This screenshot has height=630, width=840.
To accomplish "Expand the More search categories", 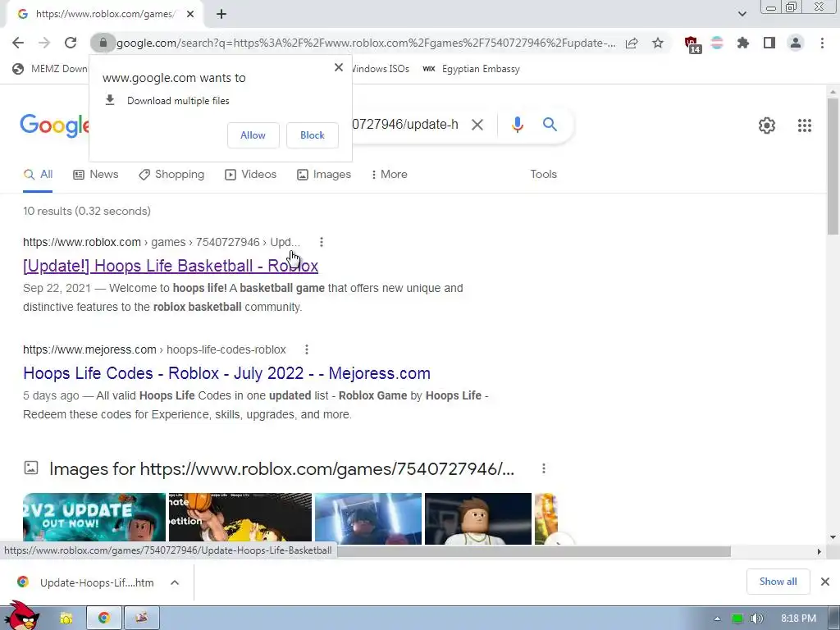I will click(x=390, y=175).
